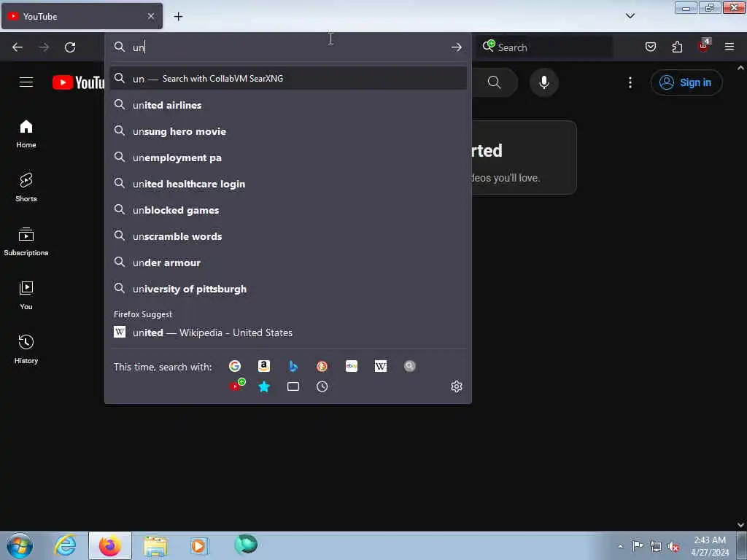Go to YouTube Home in sidebar
This screenshot has height=560, width=747.
pos(26,134)
